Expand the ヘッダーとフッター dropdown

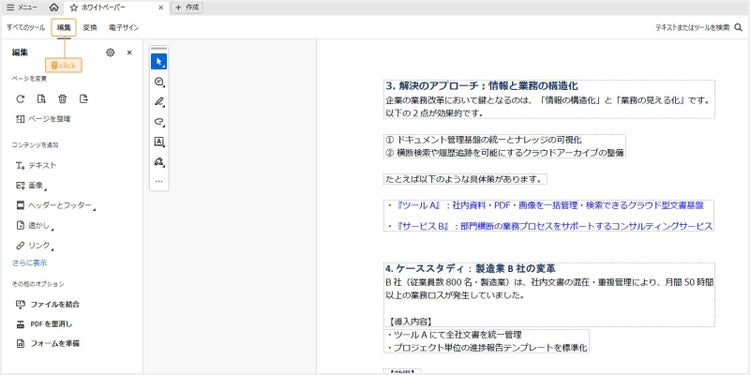click(55, 205)
